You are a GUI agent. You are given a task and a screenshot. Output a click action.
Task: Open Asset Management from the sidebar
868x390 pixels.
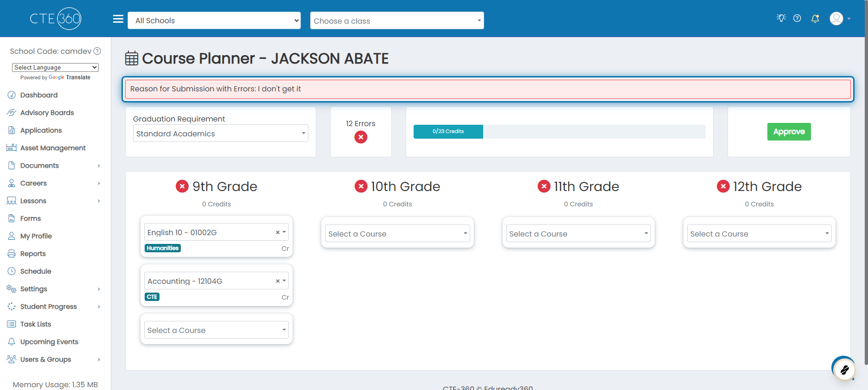tap(53, 148)
